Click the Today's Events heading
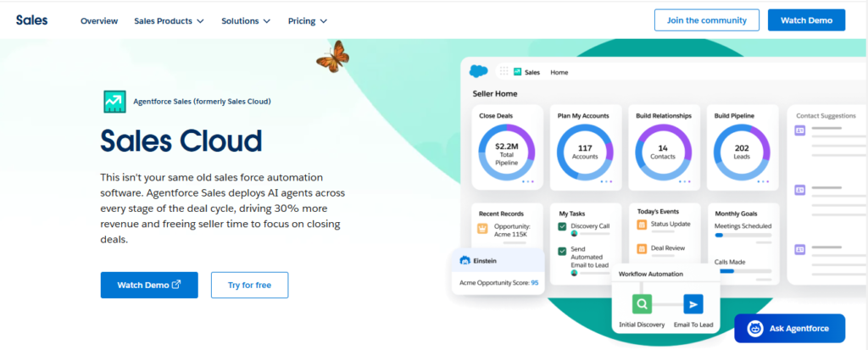 [x=658, y=212]
